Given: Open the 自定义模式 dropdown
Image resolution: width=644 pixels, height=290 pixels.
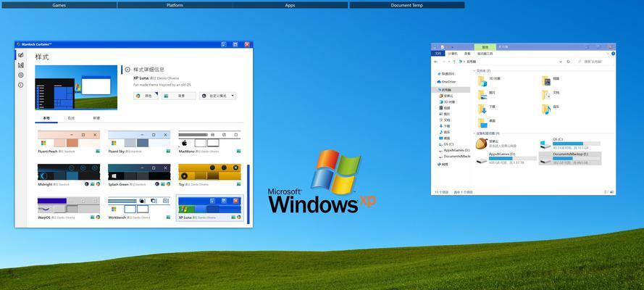Looking at the screenshot, I should [217, 96].
